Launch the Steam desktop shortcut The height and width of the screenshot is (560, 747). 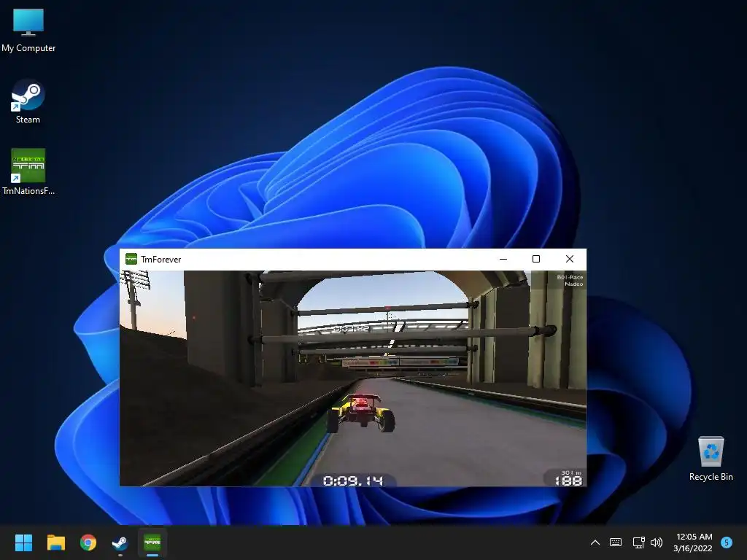28,101
